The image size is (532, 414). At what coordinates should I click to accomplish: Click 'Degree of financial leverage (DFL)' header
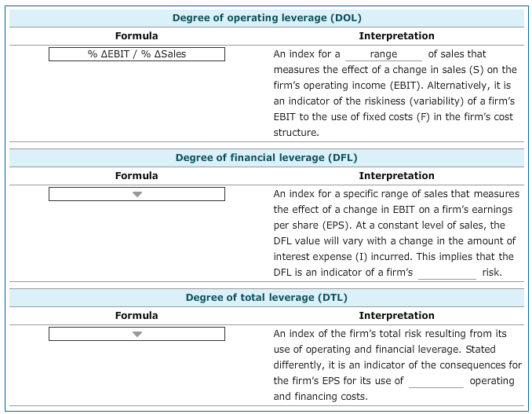[x=267, y=158]
